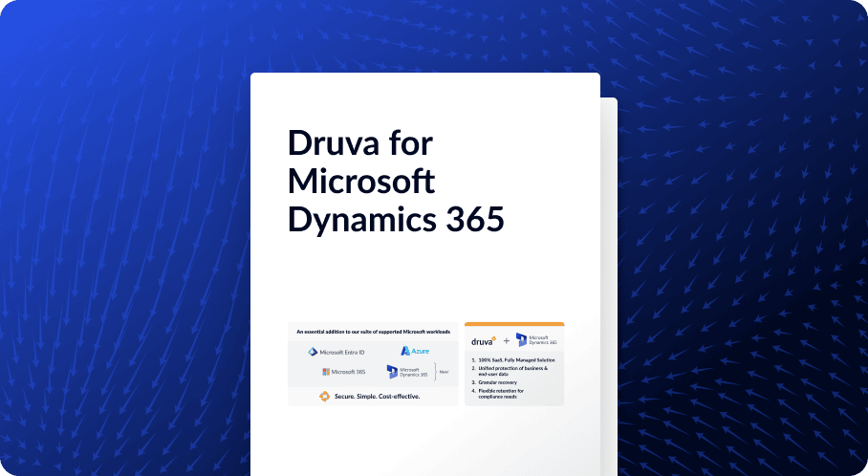Image resolution: width=868 pixels, height=476 pixels.
Task: Click the orange bar atop the right card
Action: tap(514, 324)
